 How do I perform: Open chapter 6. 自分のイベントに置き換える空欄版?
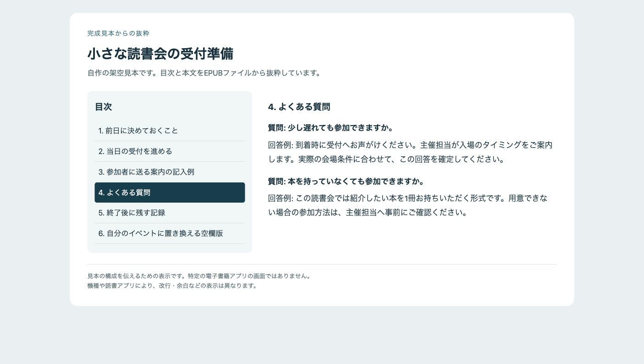coord(170,233)
